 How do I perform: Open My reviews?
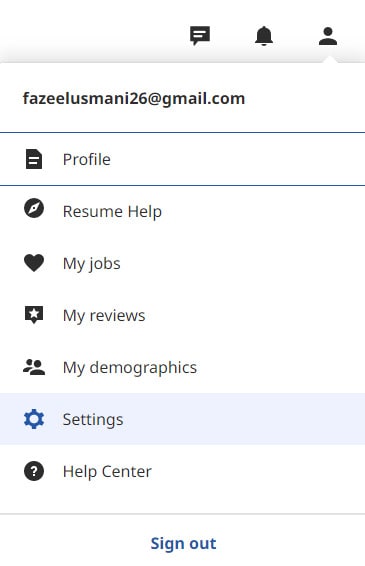tap(182, 315)
